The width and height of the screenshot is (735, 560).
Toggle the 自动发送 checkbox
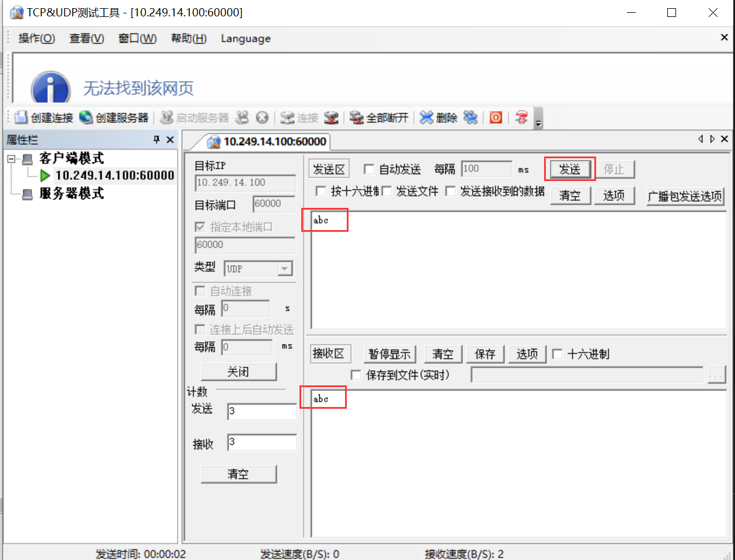[369, 169]
